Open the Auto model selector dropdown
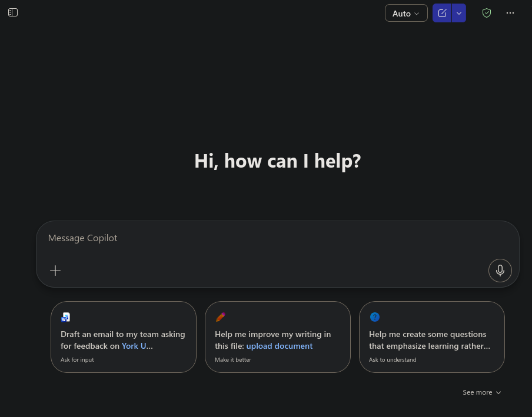Screen dimensions: 532x417 coord(405,13)
